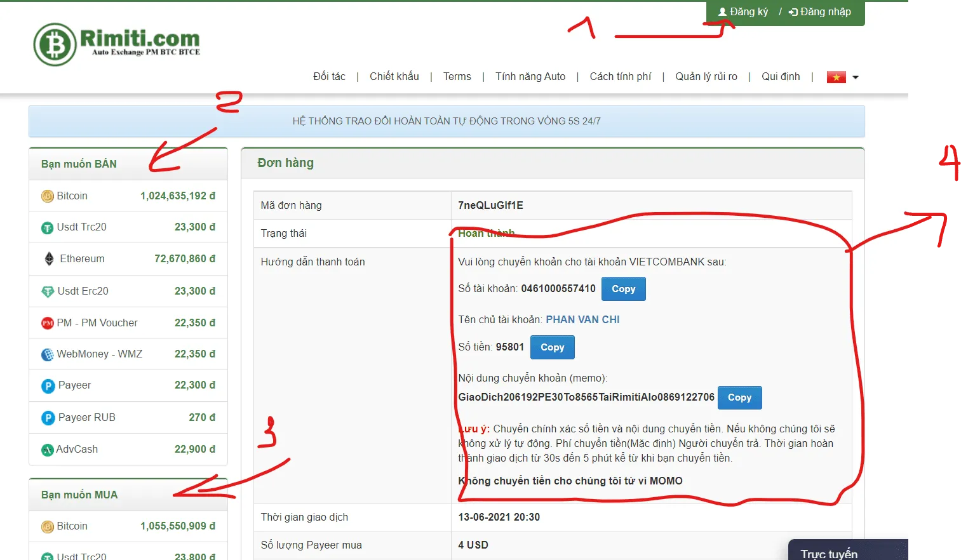Copy the account number 0461000557410
The height and width of the screenshot is (560, 961).
[623, 289]
